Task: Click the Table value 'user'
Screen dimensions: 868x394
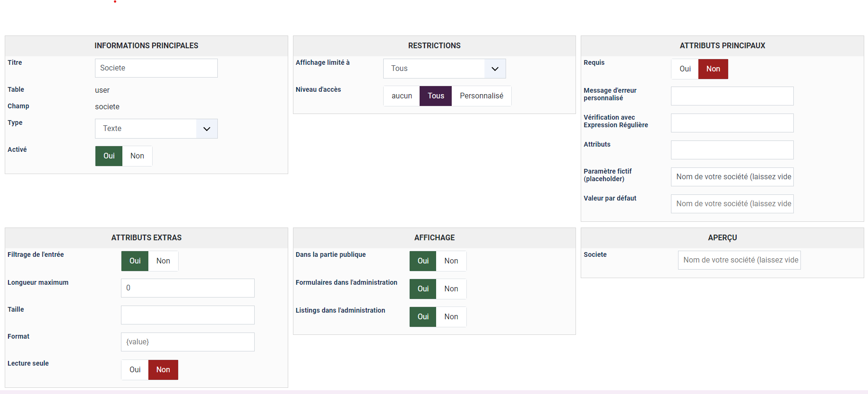Action: [x=102, y=90]
